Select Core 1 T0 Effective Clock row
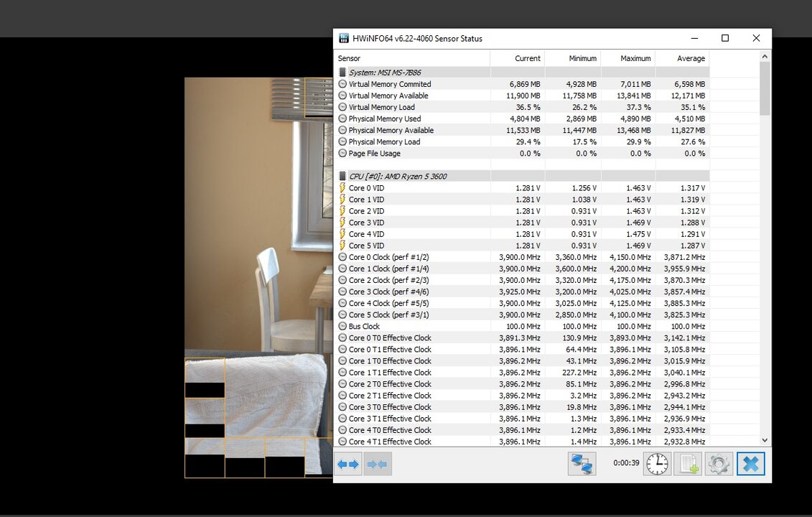Screen dimensions: 812x517 522,361
